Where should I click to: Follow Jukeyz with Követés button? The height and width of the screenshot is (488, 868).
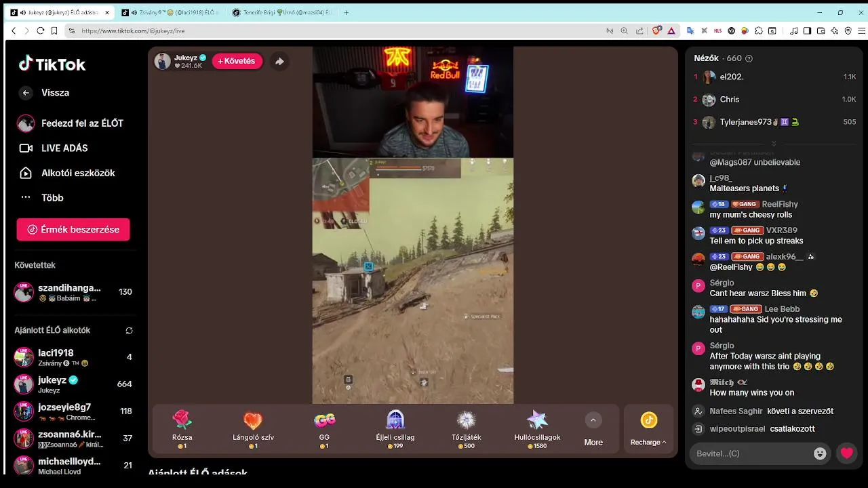tap(237, 61)
